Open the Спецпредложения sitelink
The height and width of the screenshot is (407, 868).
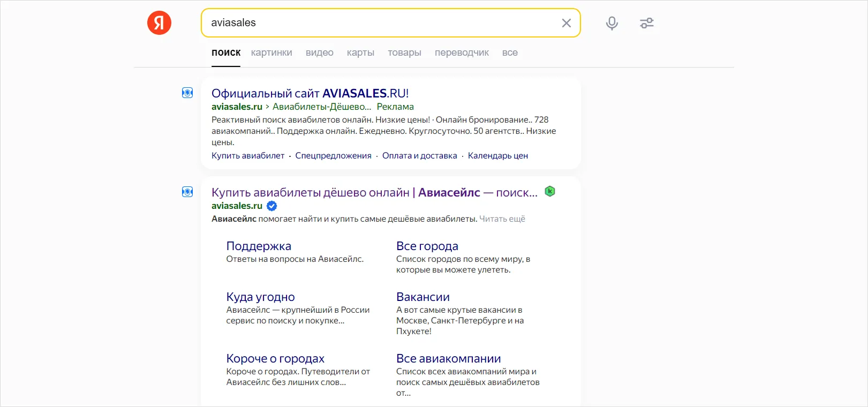333,156
